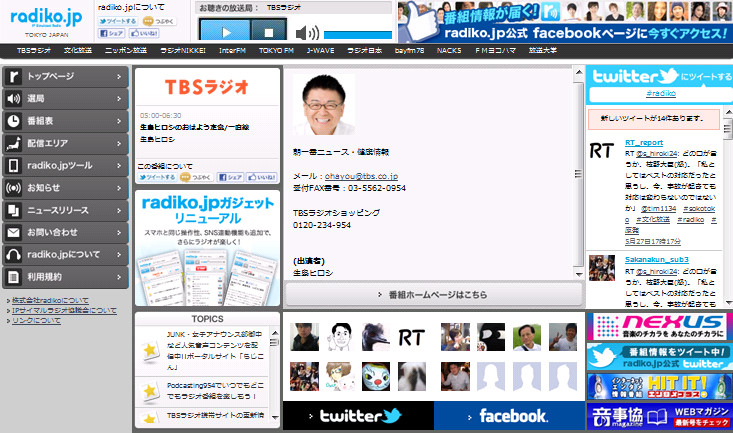Select TBSラジオ in the station bar
733x433 pixels.
(34, 51)
